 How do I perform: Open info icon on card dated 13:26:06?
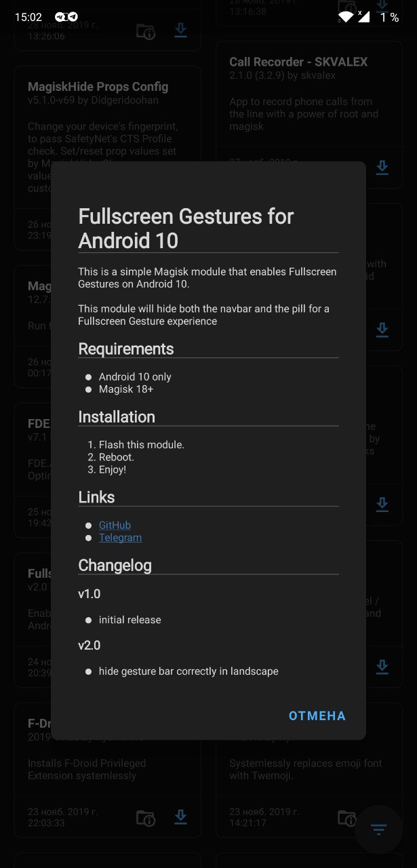(145, 31)
